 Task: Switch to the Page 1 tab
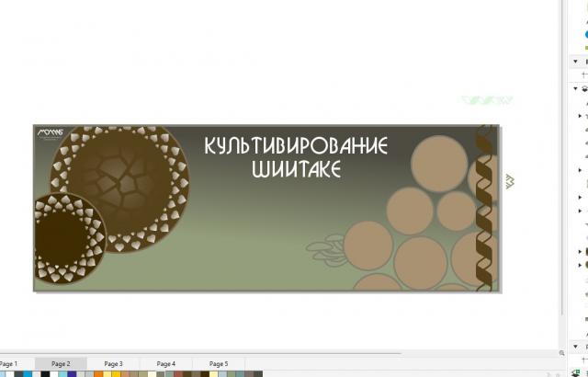tap(9, 364)
